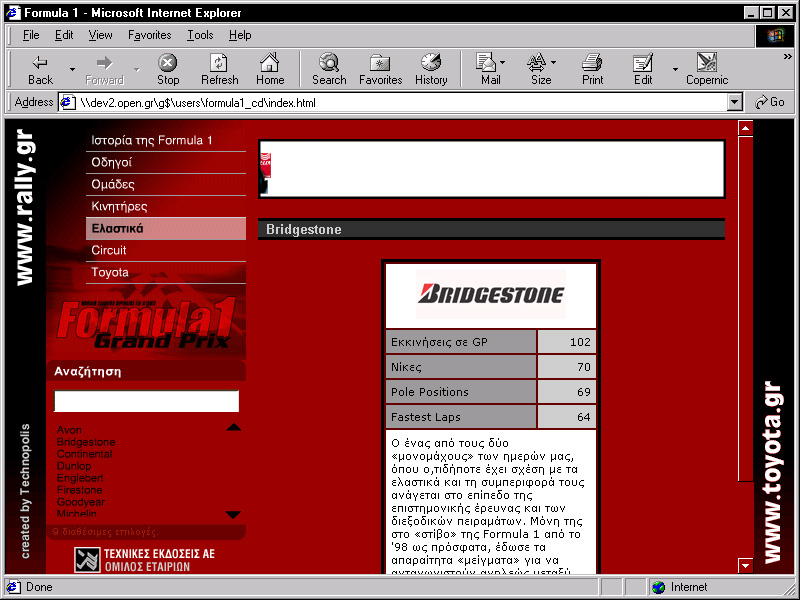This screenshot has height=600, width=800.
Task: Click the Forward toolbar button
Action: coord(105,69)
